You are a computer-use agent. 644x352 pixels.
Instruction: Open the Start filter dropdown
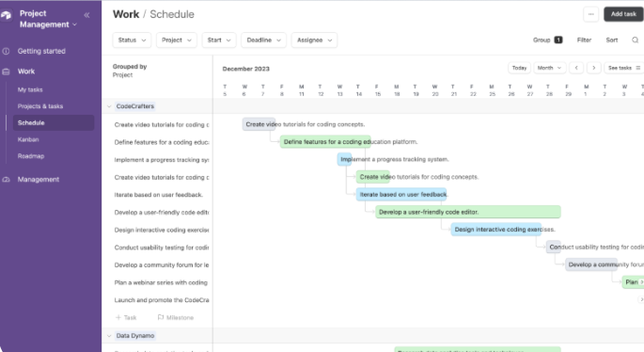[219, 40]
